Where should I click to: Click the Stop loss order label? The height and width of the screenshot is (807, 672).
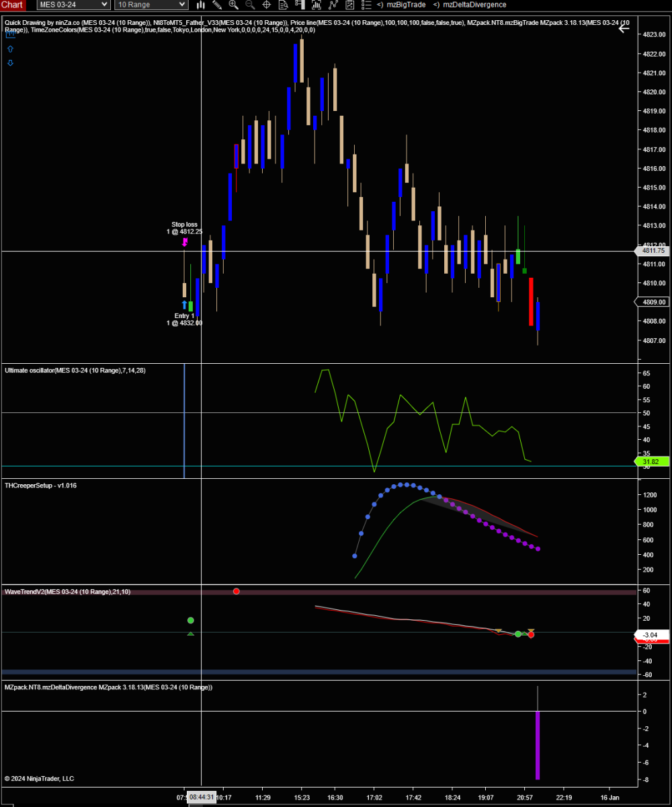185,228
